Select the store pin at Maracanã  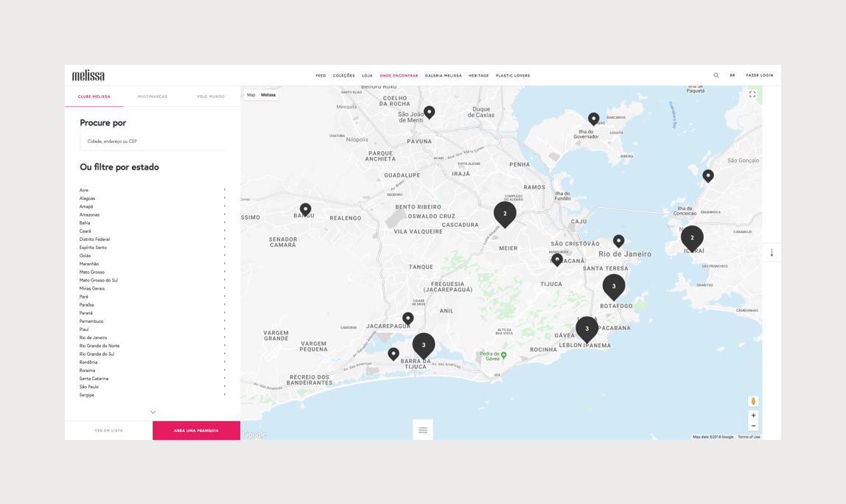point(557,260)
